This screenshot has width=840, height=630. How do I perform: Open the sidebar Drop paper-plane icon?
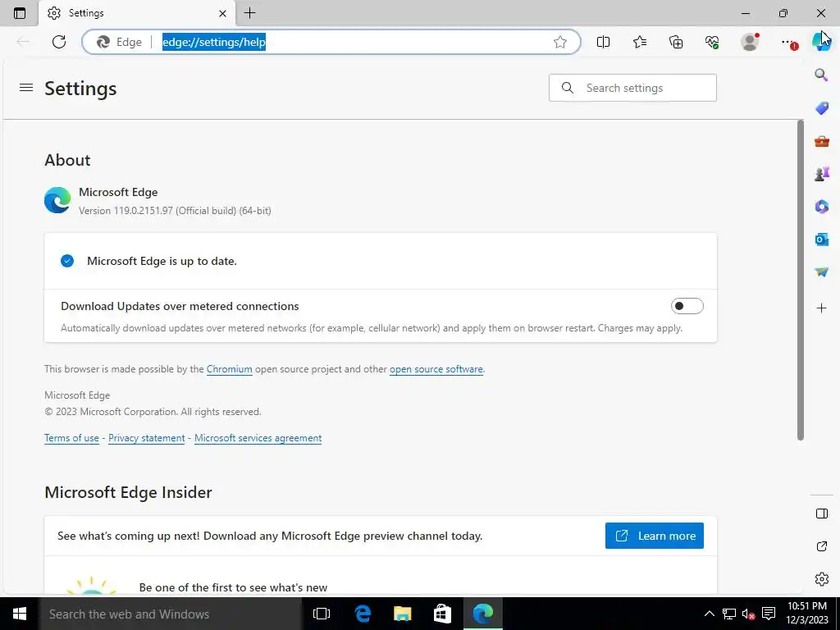(821, 272)
